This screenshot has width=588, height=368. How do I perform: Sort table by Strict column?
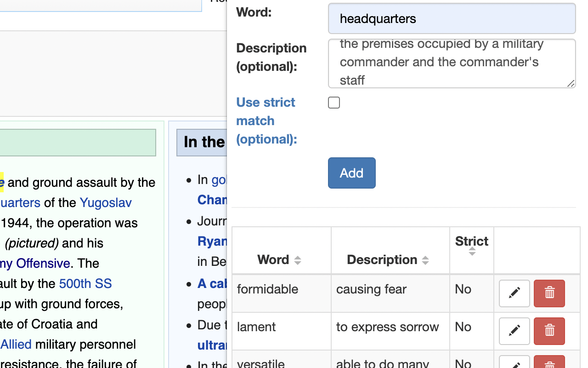pos(472,251)
